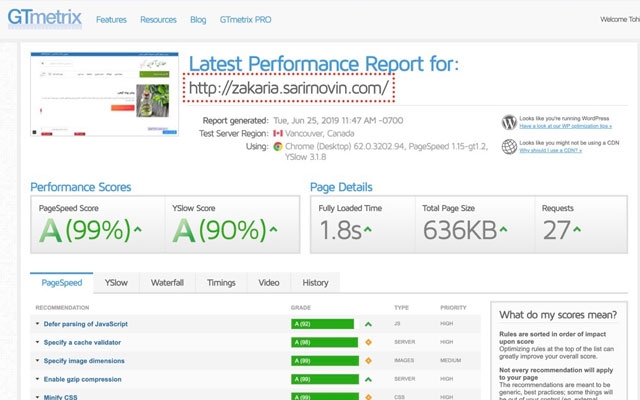The height and width of the screenshot is (400, 640).
Task: Expand Specify image dimensions row
Action: 37,360
